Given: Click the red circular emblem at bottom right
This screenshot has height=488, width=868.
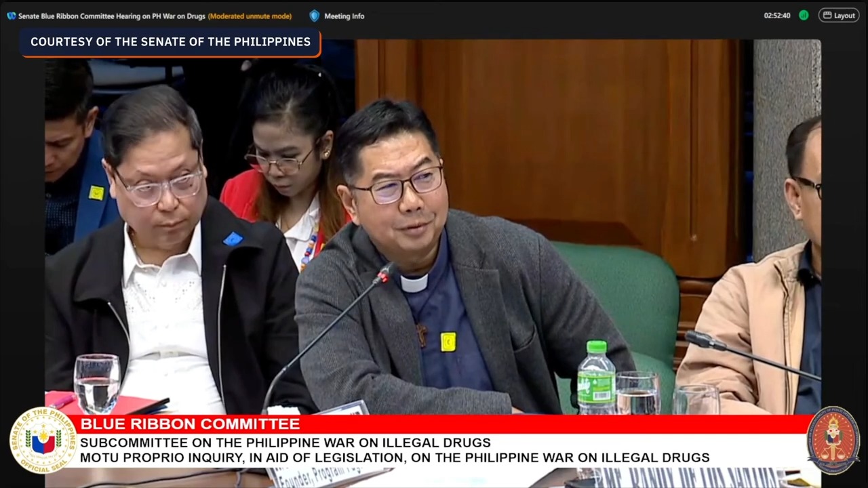Looking at the screenshot, I should (833, 440).
